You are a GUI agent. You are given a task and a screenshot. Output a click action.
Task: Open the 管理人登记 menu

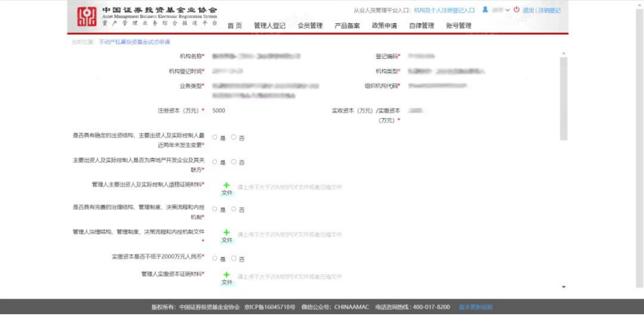click(270, 26)
